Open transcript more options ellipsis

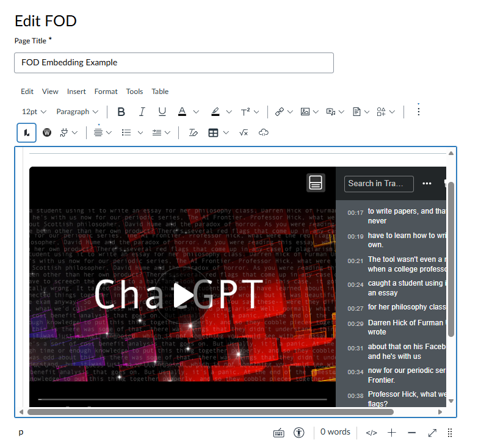tap(427, 184)
